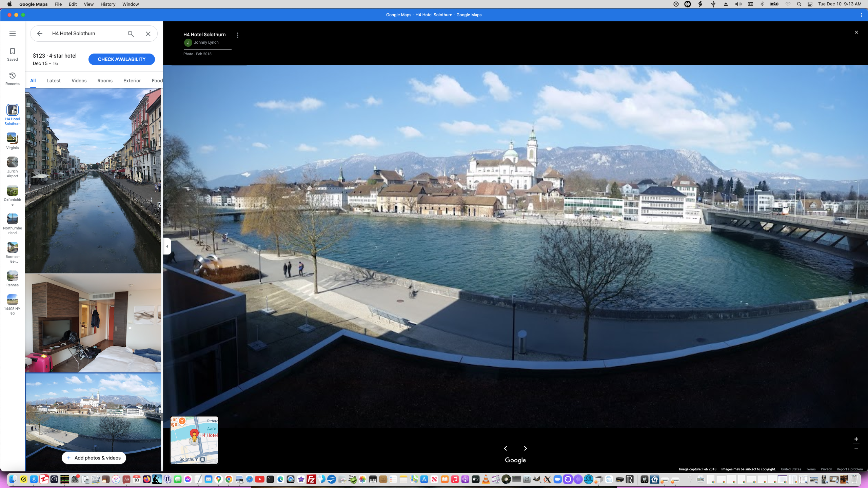The image size is (868, 488).
Task: Select the hotel room photo thumbnail
Action: pyautogui.click(x=93, y=323)
